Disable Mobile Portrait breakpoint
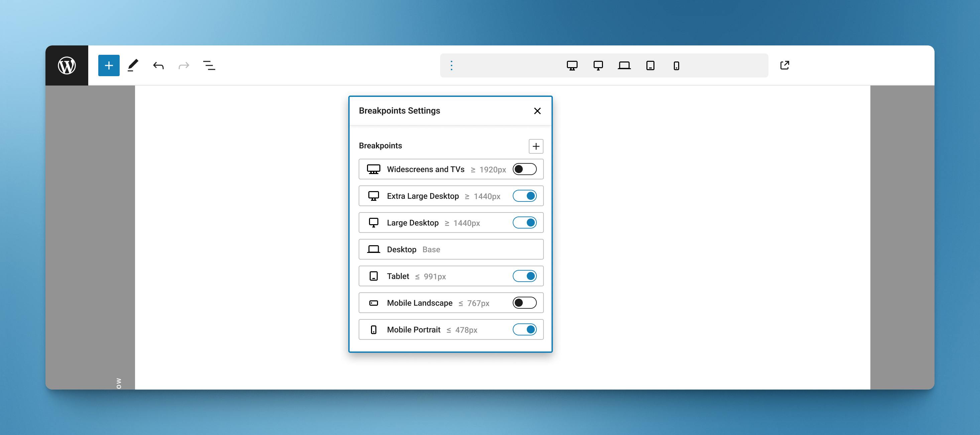980x435 pixels. tap(524, 329)
